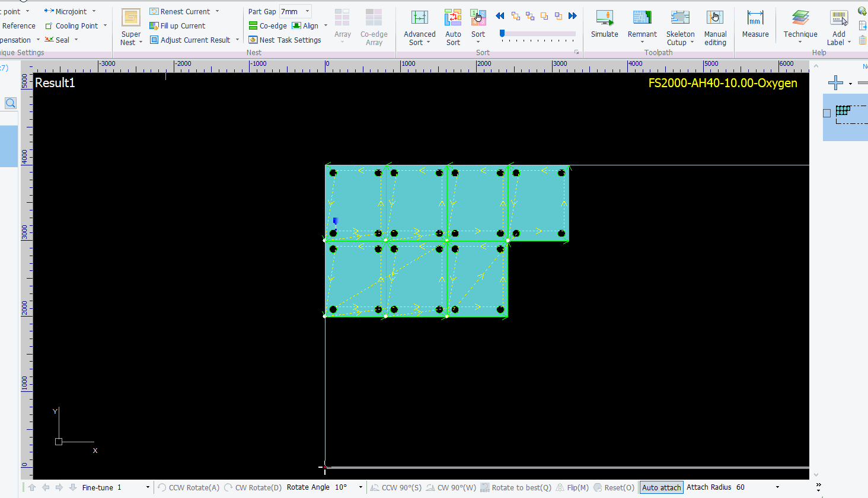Click the sort sequence slider handle
The width and height of the screenshot is (868, 498).
pyautogui.click(x=502, y=34)
